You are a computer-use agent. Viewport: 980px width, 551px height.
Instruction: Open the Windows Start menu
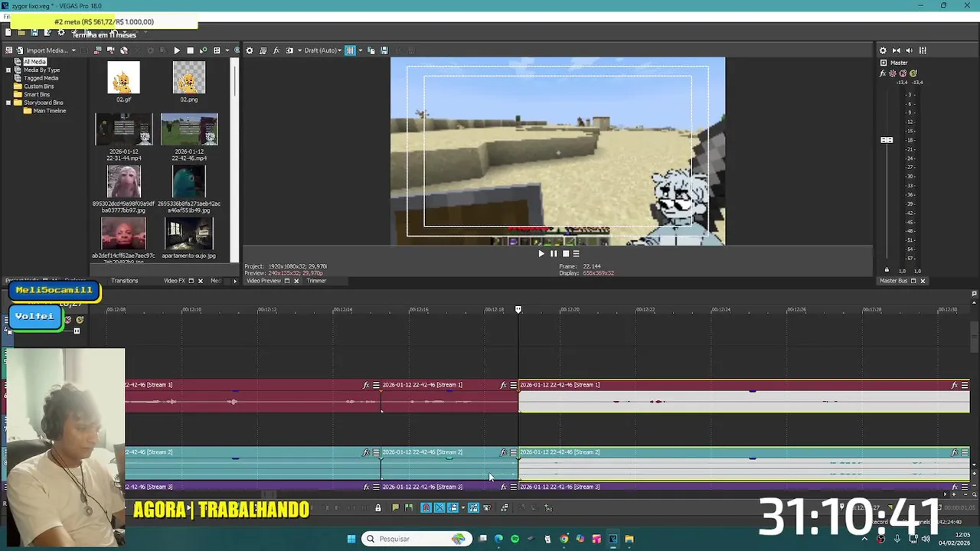pos(351,539)
